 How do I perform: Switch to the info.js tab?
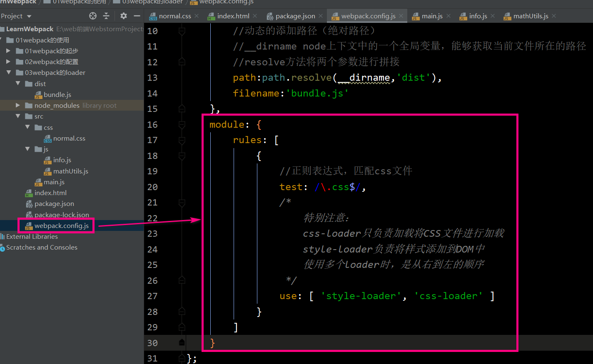[x=478, y=16]
